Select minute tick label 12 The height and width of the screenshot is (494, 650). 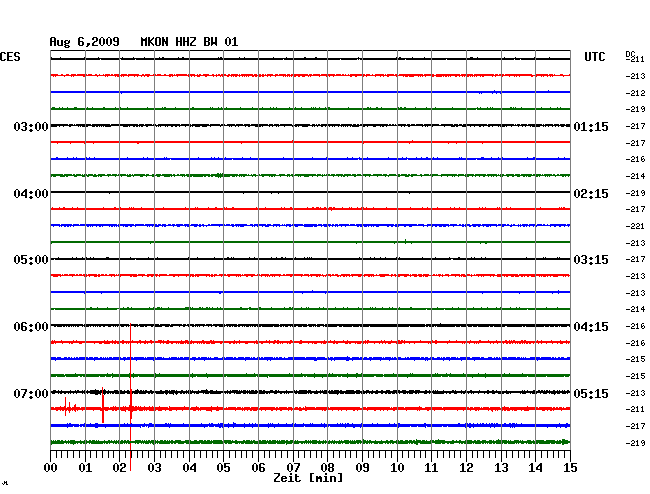[x=466, y=468]
